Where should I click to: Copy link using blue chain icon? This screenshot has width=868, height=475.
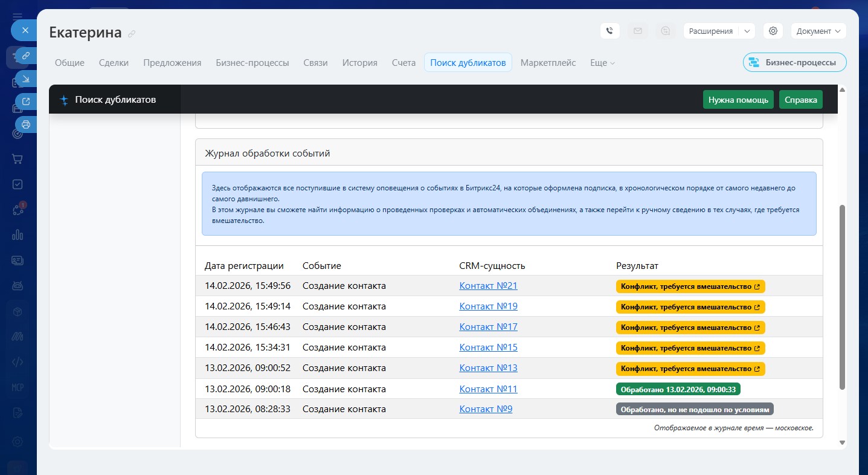26,56
